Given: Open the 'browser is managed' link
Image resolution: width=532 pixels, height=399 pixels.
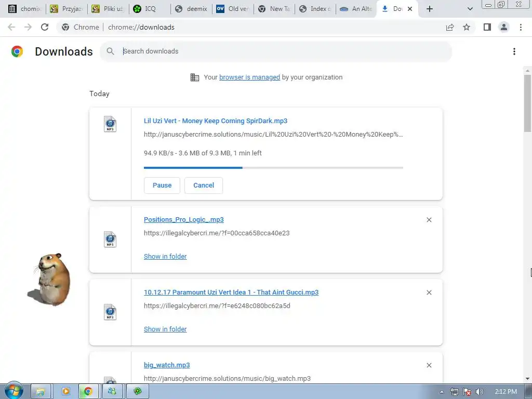Looking at the screenshot, I should [x=249, y=77].
